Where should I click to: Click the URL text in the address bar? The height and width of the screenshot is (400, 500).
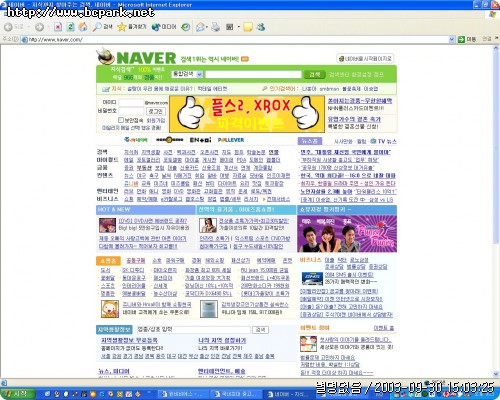[55, 40]
